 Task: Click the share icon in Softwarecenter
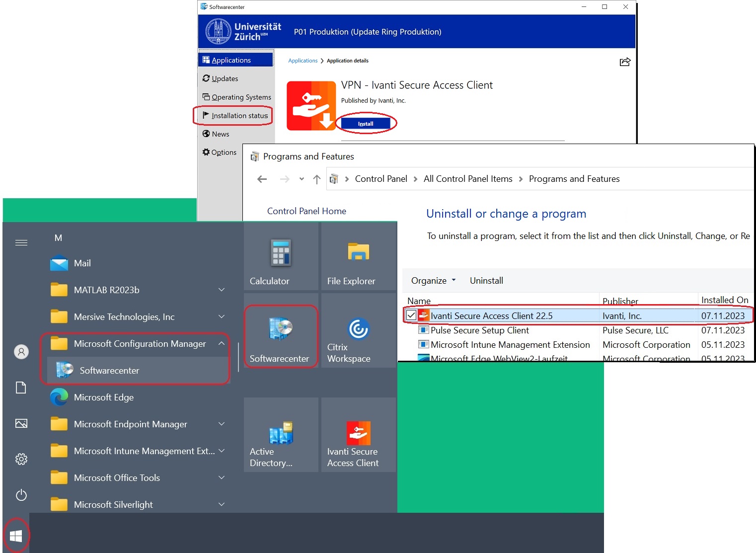(x=625, y=62)
